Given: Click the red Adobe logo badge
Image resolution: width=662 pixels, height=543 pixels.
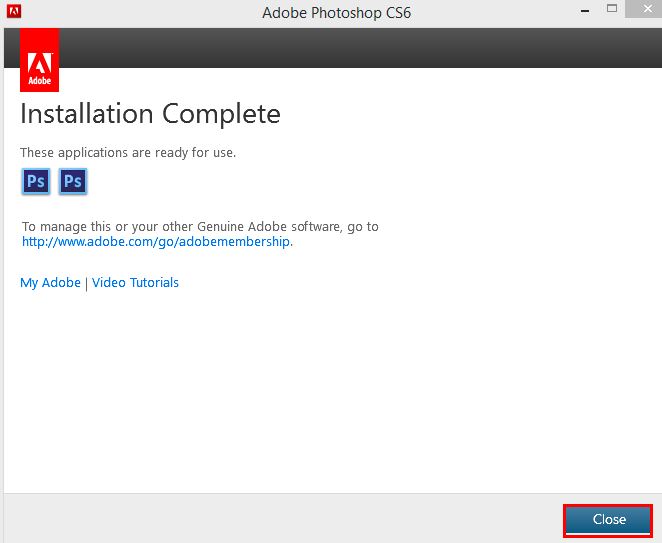Looking at the screenshot, I should (x=39, y=60).
